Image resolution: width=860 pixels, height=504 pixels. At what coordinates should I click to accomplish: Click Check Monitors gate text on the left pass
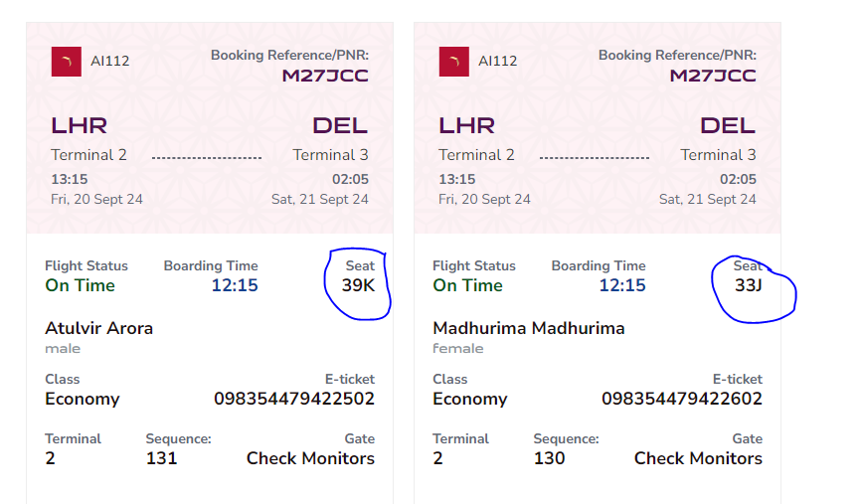pos(310,458)
